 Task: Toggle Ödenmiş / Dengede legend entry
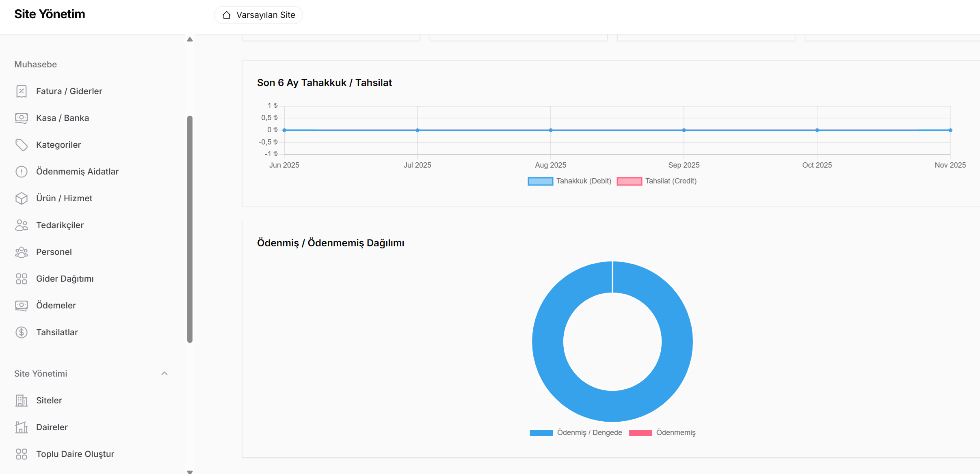tap(576, 433)
